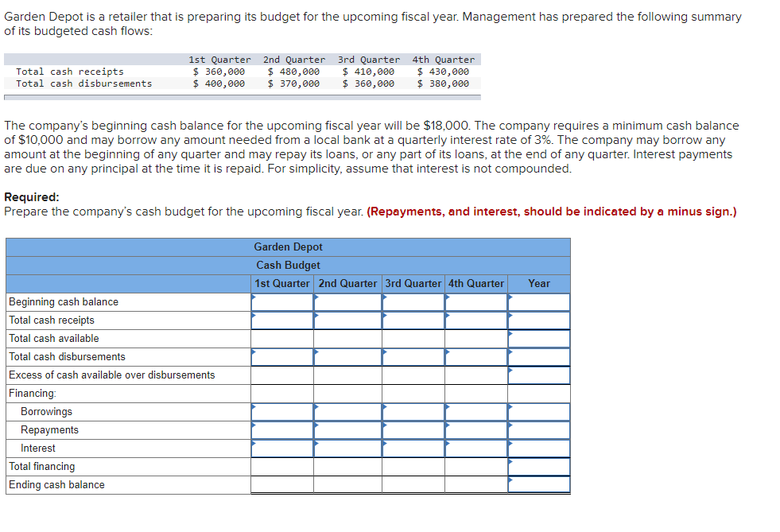
Task: Click the 'Total cash available' row label
Action: point(54,339)
